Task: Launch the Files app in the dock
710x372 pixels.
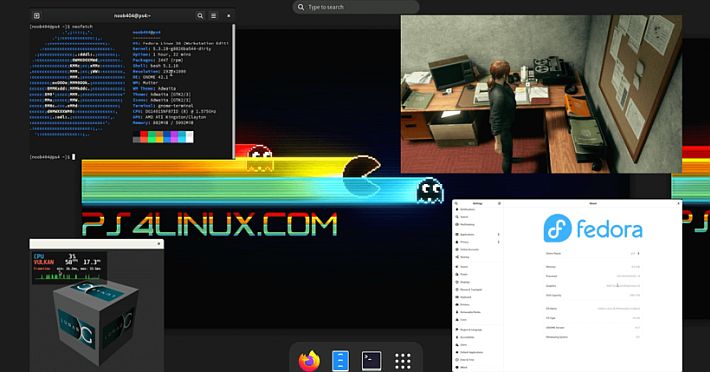Action: pyautogui.click(x=340, y=361)
